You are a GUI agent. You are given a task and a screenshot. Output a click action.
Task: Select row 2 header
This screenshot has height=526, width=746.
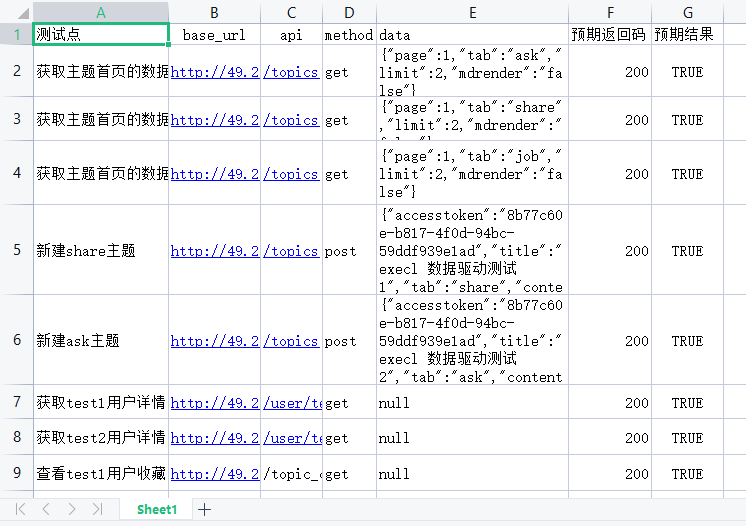(x=17, y=71)
